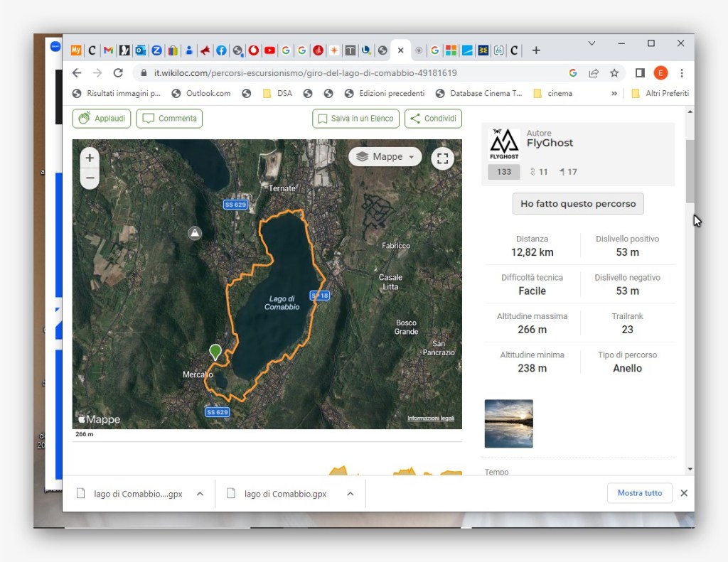The width and height of the screenshot is (728, 562).
Task: Bookmark this page with the star icon
Action: click(x=614, y=72)
